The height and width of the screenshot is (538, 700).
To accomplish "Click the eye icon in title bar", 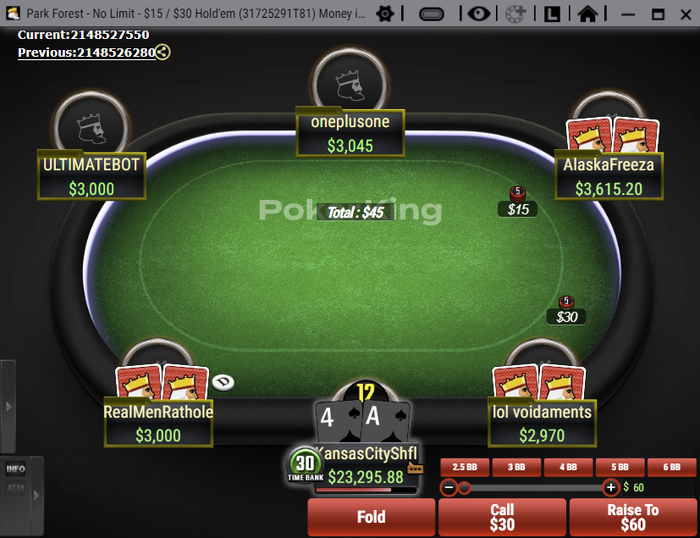I will click(x=479, y=14).
